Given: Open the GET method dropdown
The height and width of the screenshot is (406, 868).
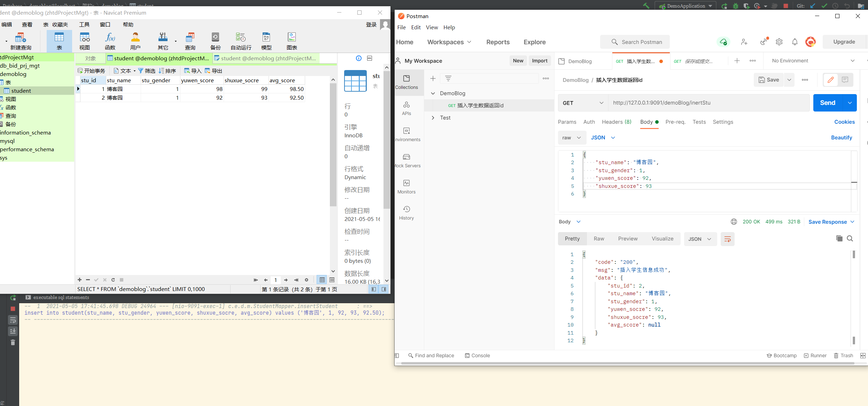Looking at the screenshot, I should tap(583, 103).
